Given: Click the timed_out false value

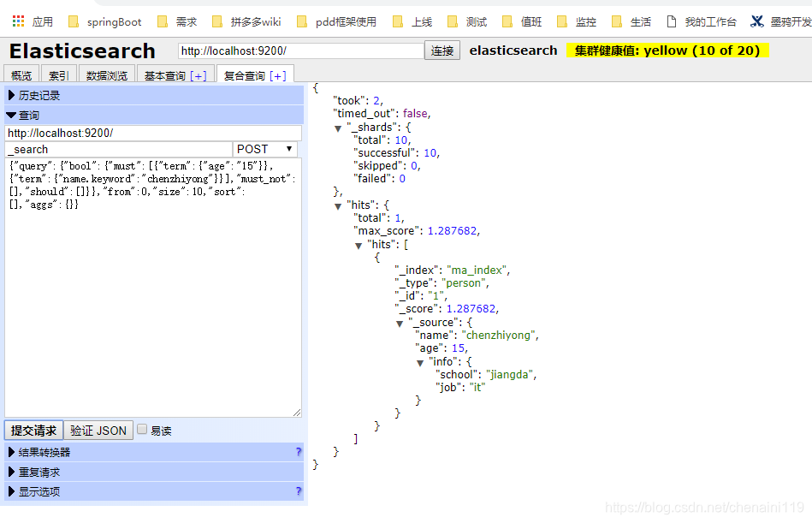Looking at the screenshot, I should tap(415, 113).
